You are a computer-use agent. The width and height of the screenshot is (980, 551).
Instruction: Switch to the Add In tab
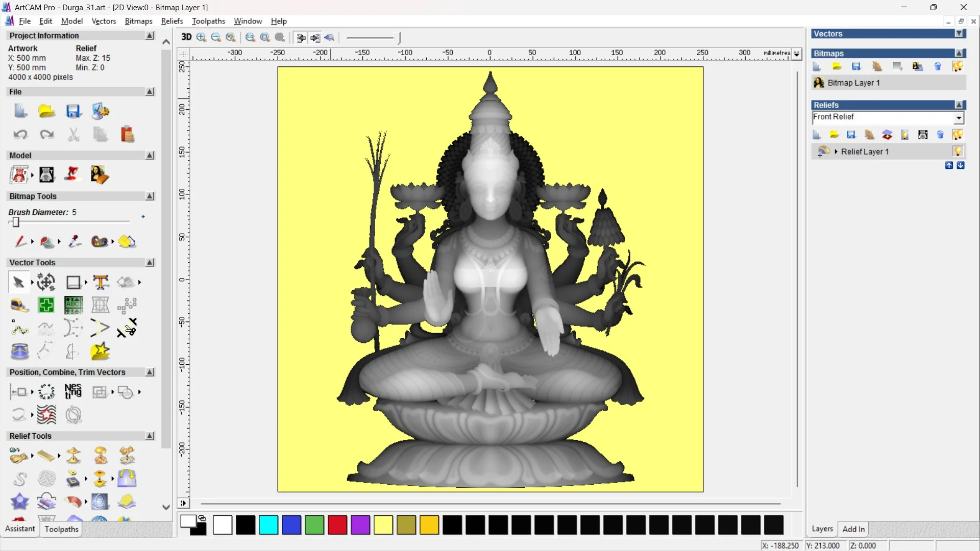click(x=853, y=529)
